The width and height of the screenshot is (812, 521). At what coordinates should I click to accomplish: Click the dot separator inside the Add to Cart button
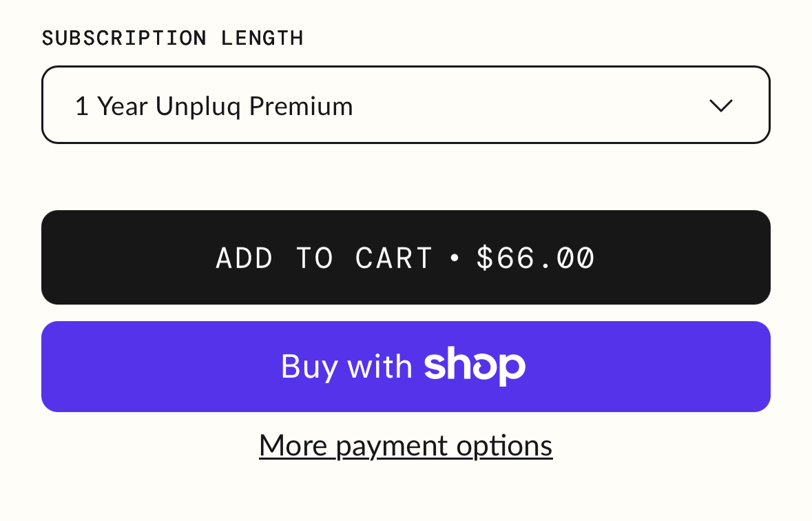point(455,257)
